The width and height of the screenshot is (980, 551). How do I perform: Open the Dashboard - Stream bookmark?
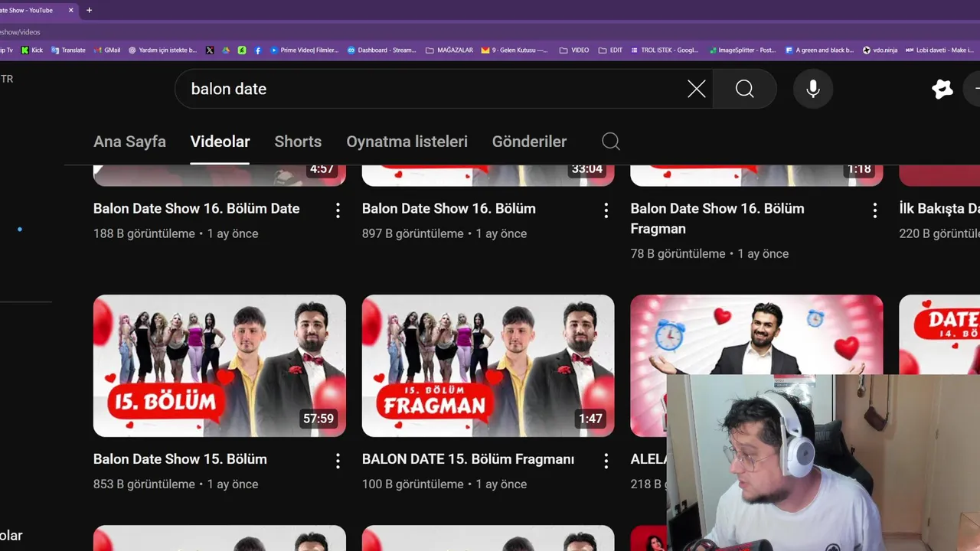tap(382, 50)
